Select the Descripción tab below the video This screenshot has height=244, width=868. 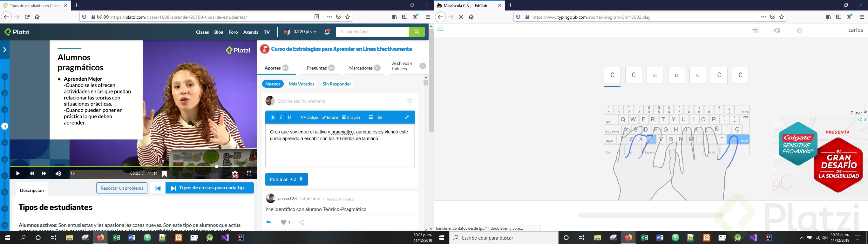[32, 190]
